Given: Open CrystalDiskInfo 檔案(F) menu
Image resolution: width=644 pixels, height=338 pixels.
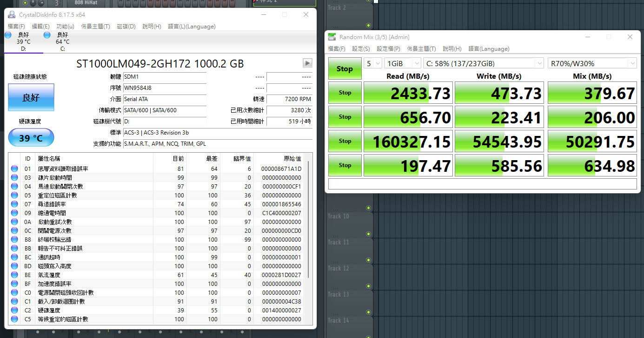Looking at the screenshot, I should tap(16, 27).
